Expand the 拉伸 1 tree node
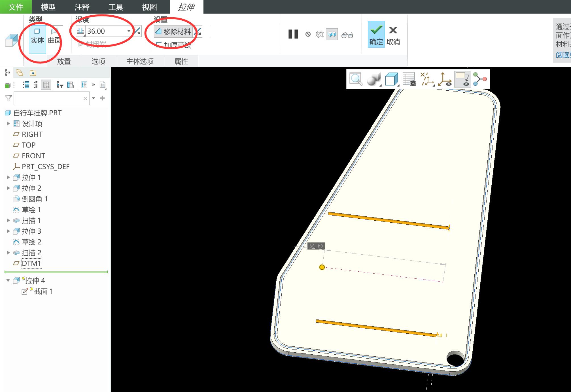This screenshot has height=392, width=571. point(8,177)
